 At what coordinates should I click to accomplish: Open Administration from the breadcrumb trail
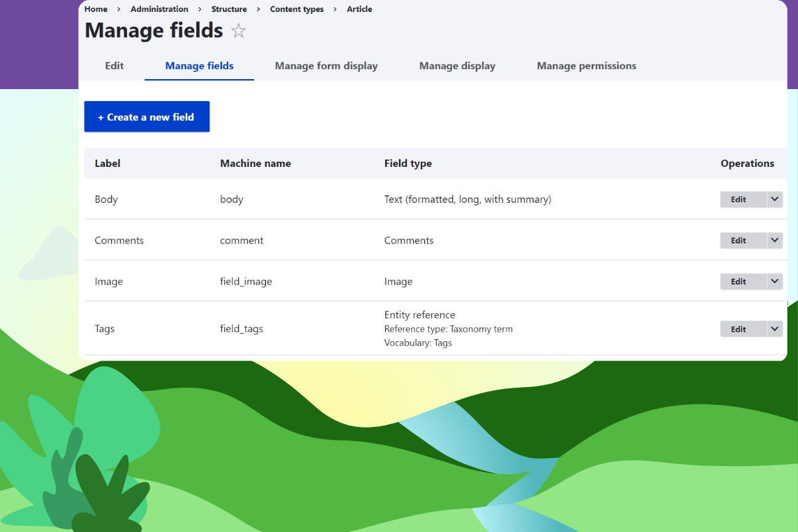coord(159,9)
